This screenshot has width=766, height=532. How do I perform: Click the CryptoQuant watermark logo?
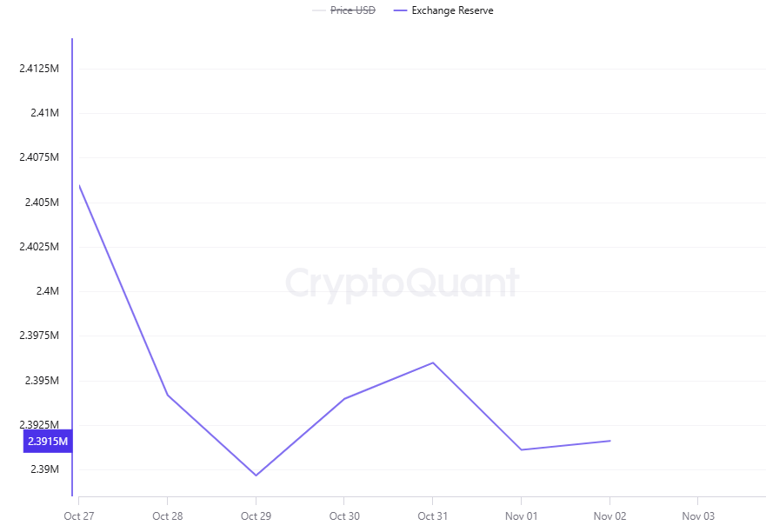403,283
